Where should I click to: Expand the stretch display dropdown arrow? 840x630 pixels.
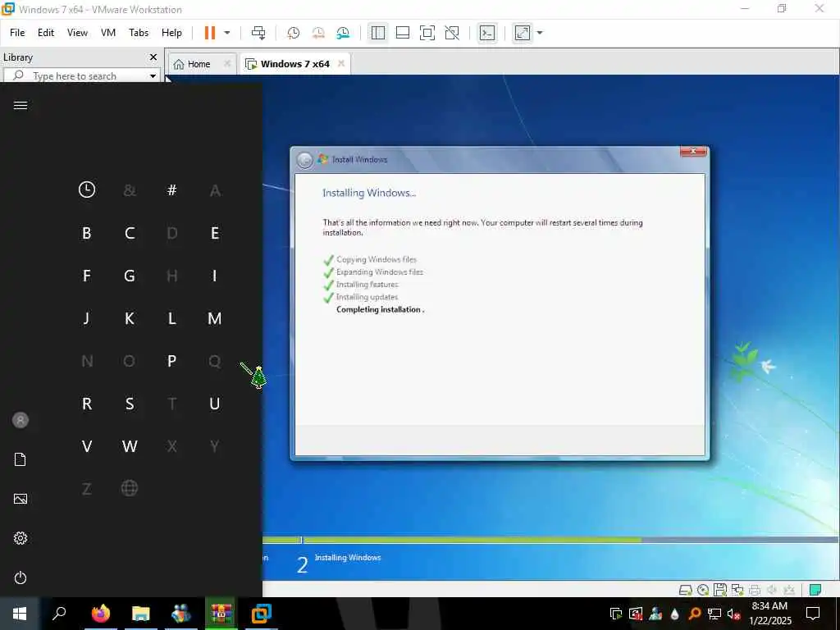[540, 33]
